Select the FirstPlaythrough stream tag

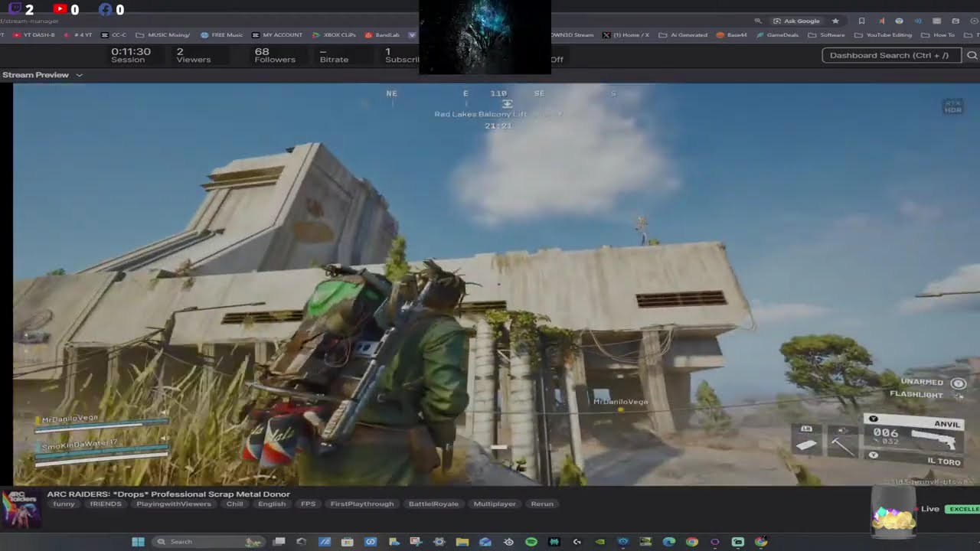(362, 504)
